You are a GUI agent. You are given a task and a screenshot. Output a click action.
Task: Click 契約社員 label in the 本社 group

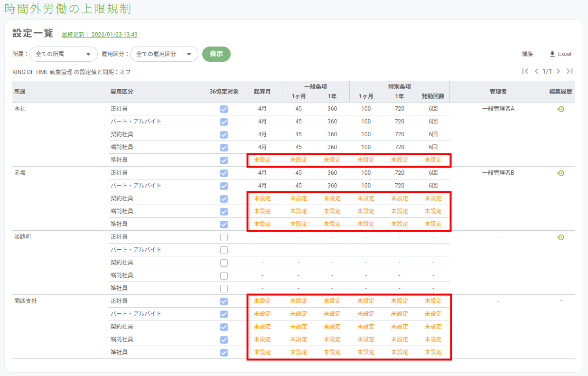(122, 134)
